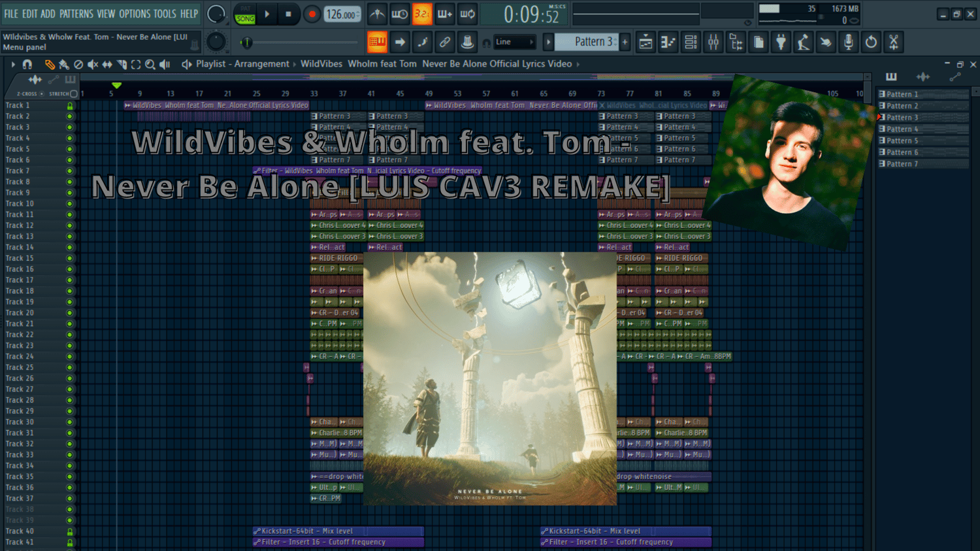Open the EDIT menu
This screenshot has width=980, height=551.
(x=30, y=14)
